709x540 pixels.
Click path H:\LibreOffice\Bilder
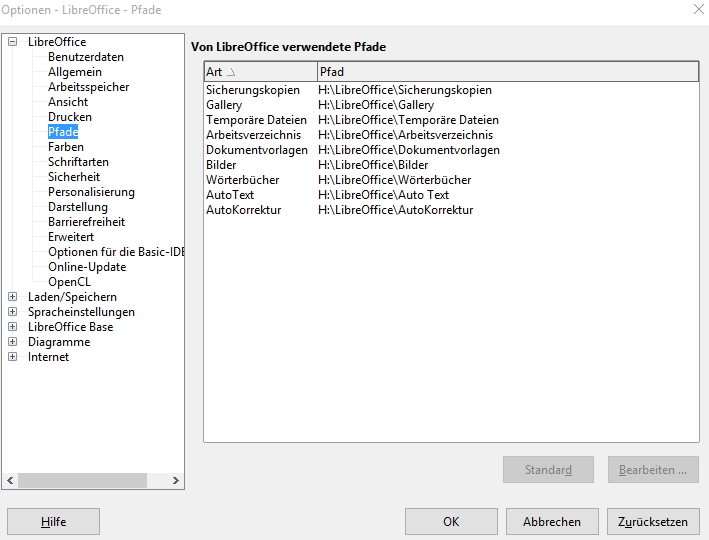tap(373, 165)
